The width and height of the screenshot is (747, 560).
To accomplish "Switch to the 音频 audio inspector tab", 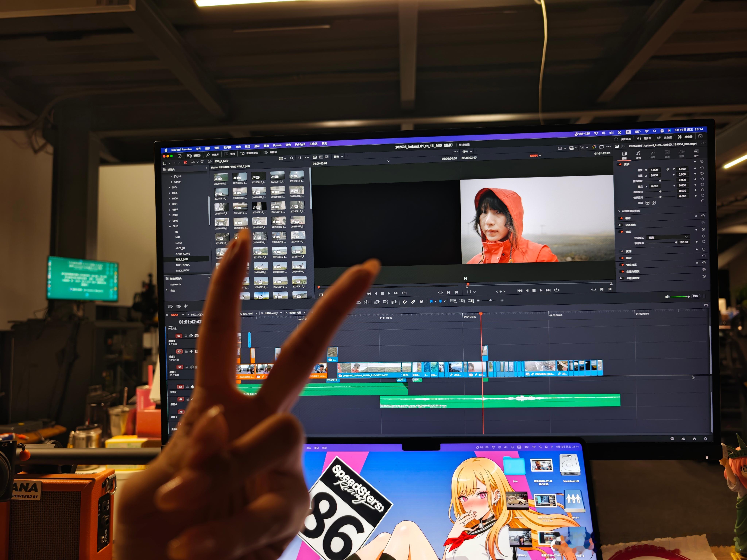I will click(638, 155).
